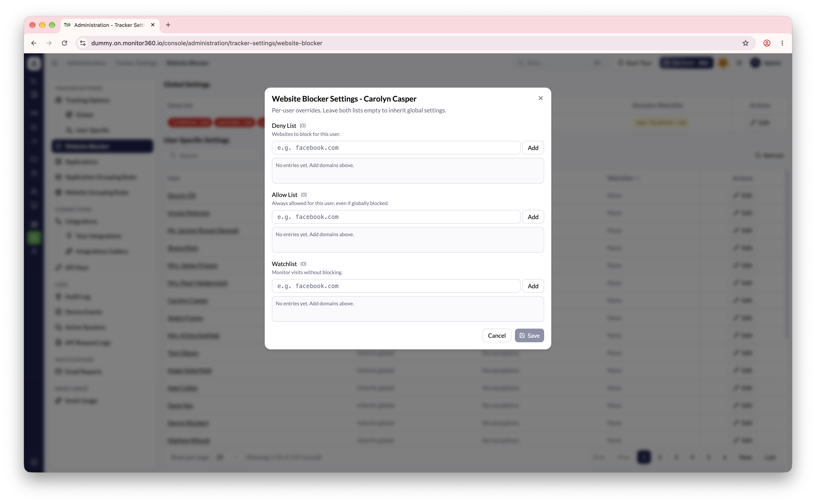
Task: Click the address bar URL
Action: point(207,43)
